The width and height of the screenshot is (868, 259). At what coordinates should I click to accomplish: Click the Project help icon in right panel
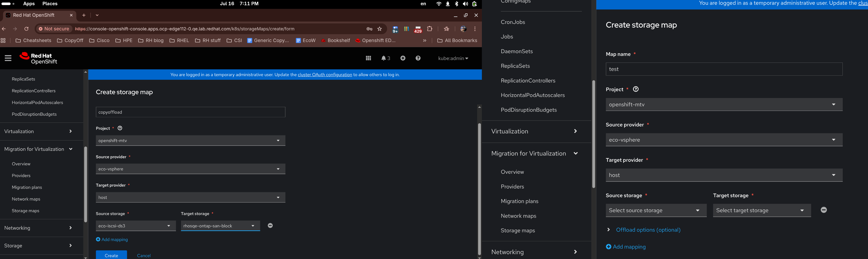click(636, 89)
